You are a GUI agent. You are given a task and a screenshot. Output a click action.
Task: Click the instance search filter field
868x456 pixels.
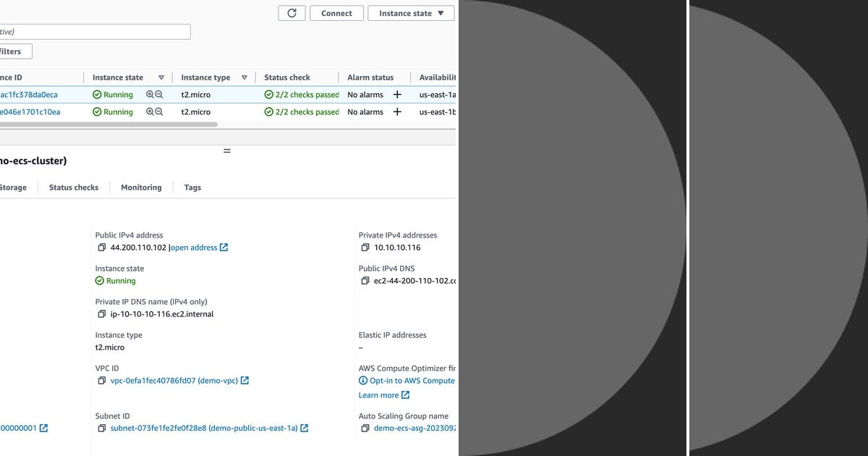click(x=94, y=31)
